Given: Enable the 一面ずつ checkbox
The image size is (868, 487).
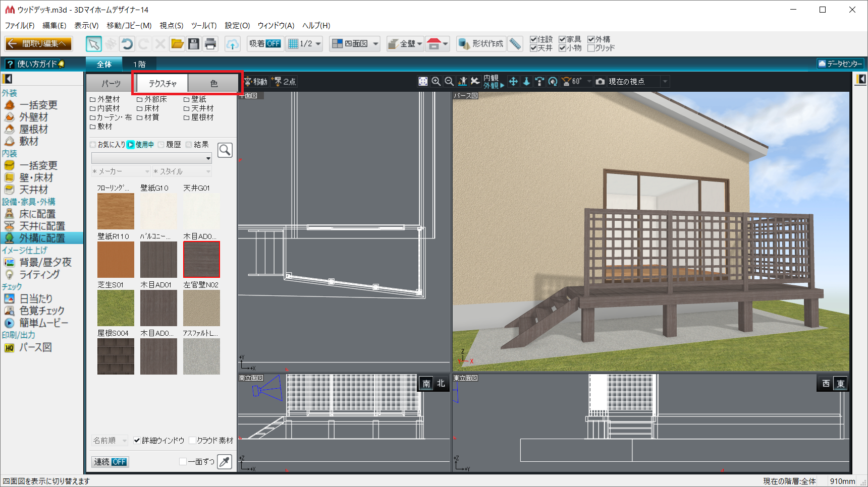Looking at the screenshot, I should point(183,462).
